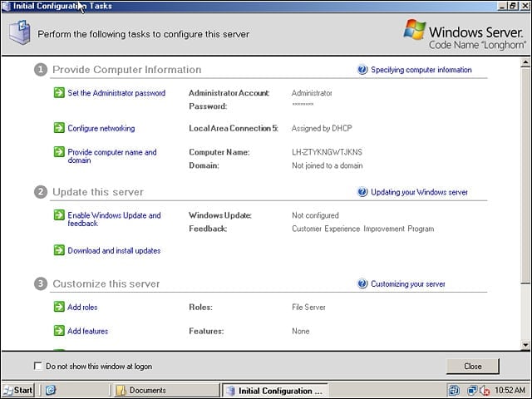The width and height of the screenshot is (532, 399).
Task: Click the masked Password value
Action: 303,104
